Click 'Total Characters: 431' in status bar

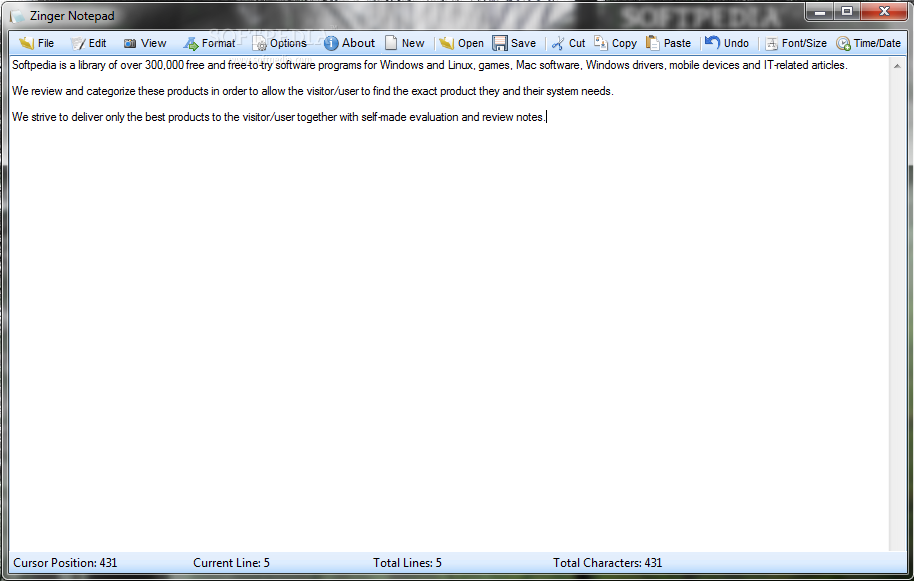point(607,563)
